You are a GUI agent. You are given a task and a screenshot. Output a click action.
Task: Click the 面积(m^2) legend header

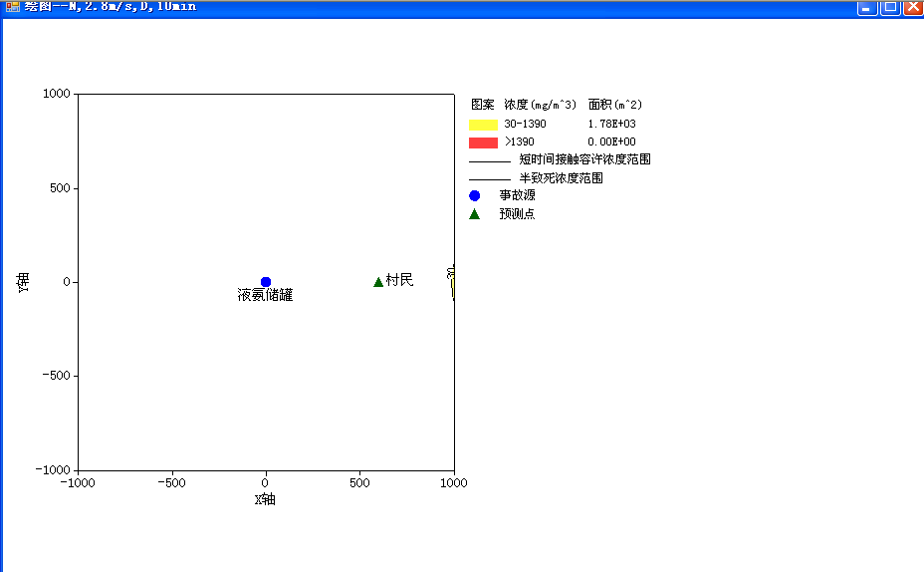click(615, 105)
